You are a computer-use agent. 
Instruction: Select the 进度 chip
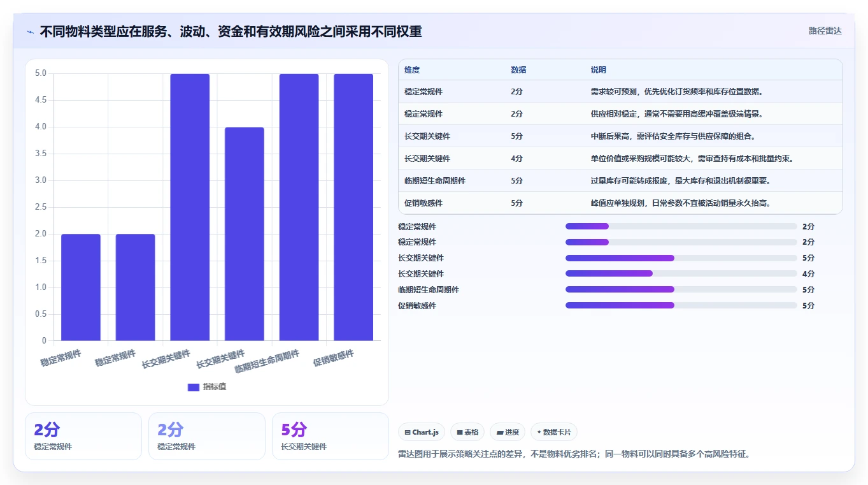pyautogui.click(x=508, y=432)
